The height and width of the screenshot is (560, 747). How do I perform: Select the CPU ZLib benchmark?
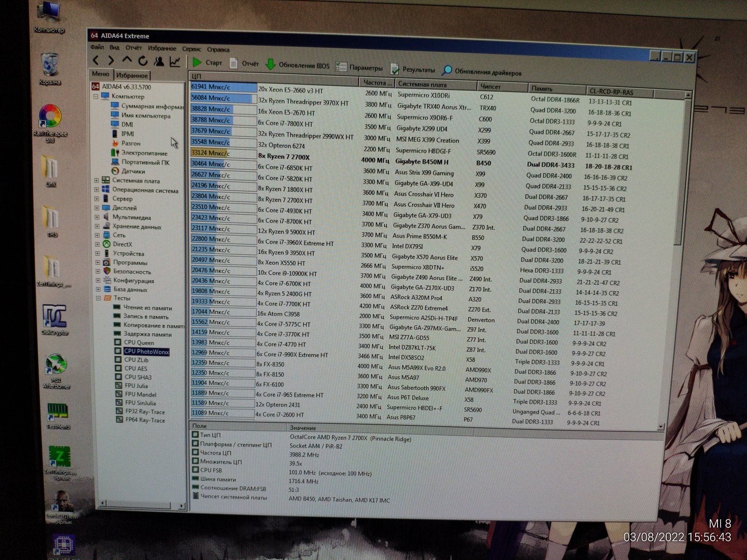pos(132,360)
